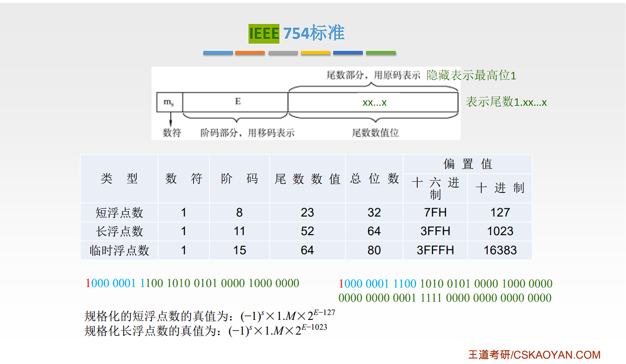Click total bits "80" cell

(374, 250)
